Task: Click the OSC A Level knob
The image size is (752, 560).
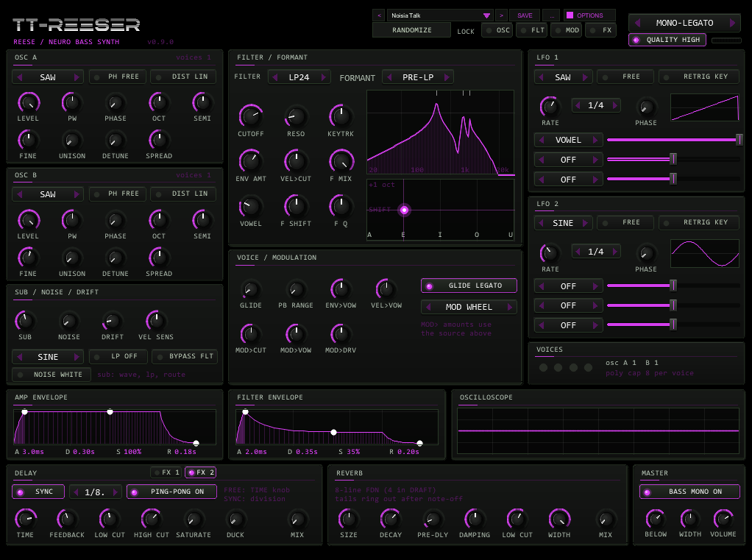Action: pos(28,102)
